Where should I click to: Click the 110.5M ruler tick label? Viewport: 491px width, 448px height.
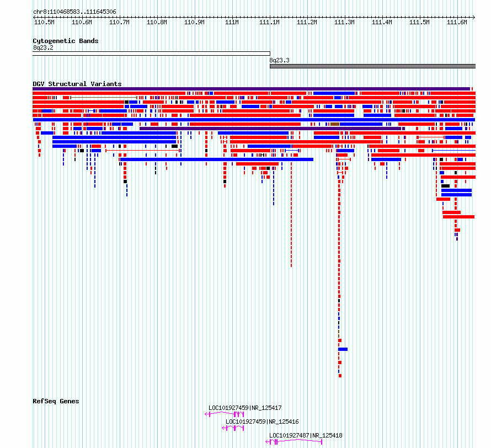(44, 22)
